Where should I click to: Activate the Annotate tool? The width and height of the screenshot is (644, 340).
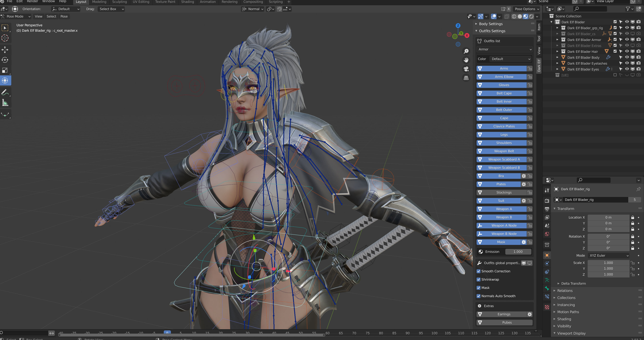(5, 92)
